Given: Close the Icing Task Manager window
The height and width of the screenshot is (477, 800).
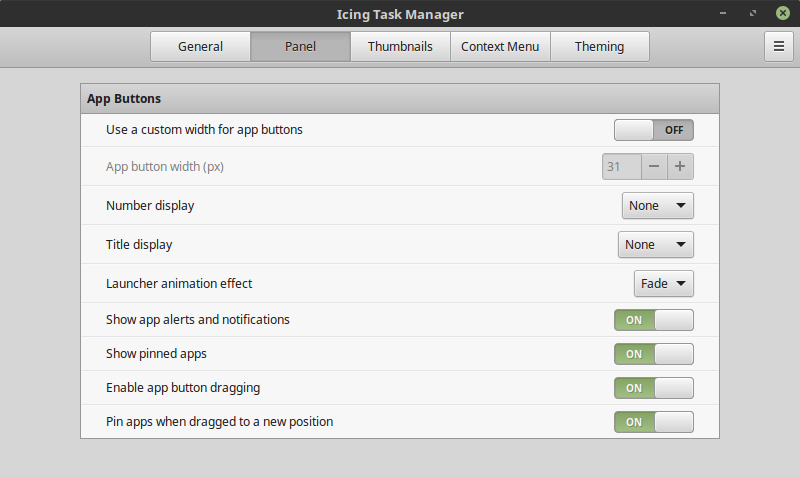Looking at the screenshot, I should [x=781, y=14].
